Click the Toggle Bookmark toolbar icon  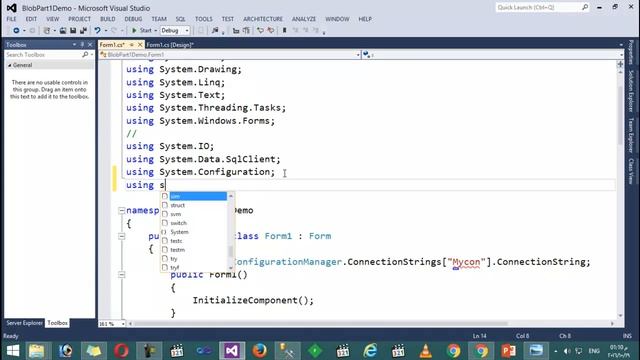(284, 31)
